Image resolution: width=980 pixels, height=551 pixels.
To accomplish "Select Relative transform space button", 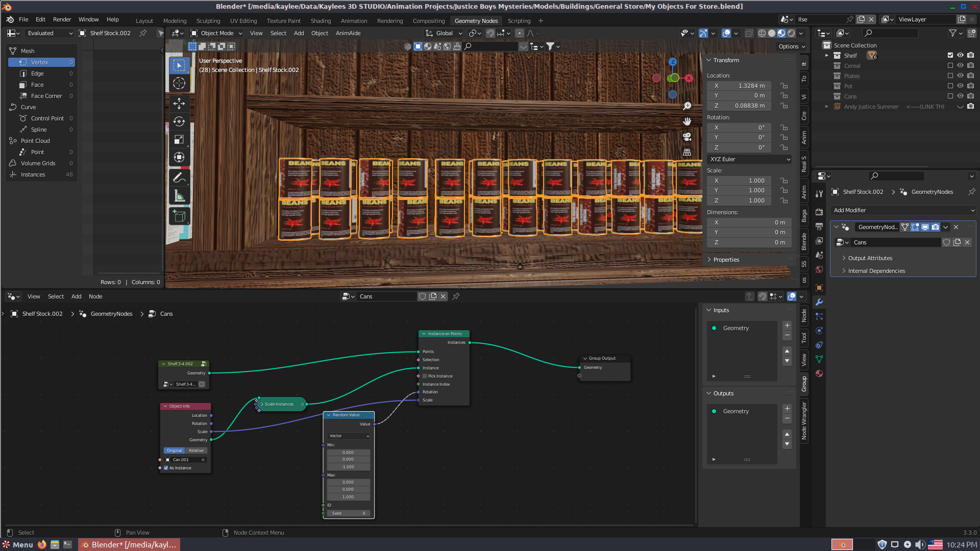I will (196, 450).
